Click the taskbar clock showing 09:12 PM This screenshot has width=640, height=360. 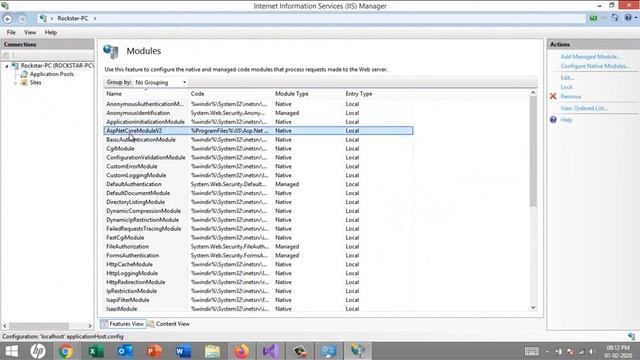pos(618,351)
